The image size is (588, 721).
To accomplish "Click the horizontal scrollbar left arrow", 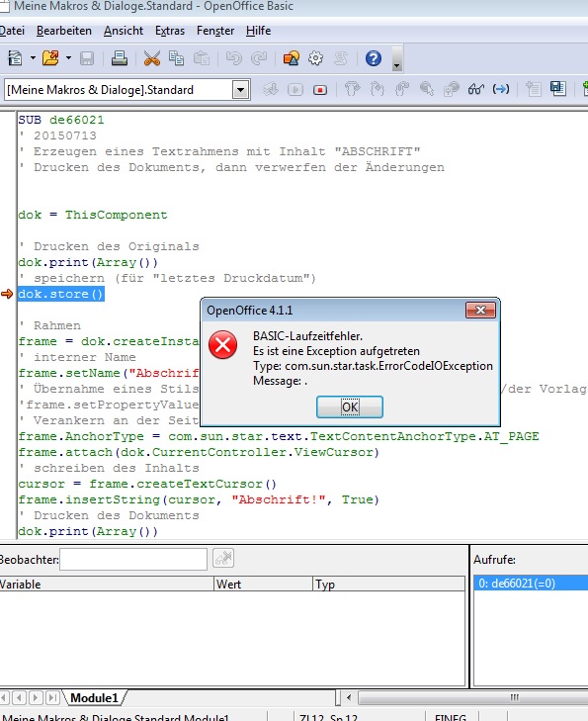I will coord(349,698).
